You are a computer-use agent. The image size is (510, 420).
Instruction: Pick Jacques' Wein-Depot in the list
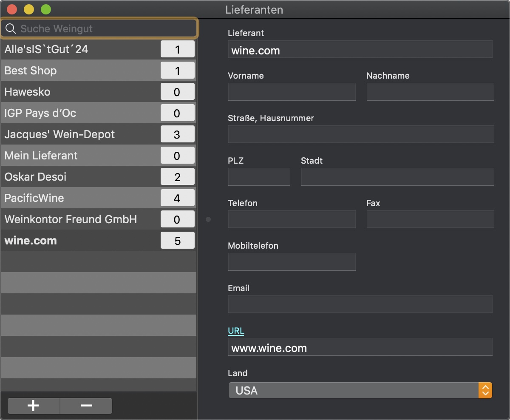(x=99, y=134)
